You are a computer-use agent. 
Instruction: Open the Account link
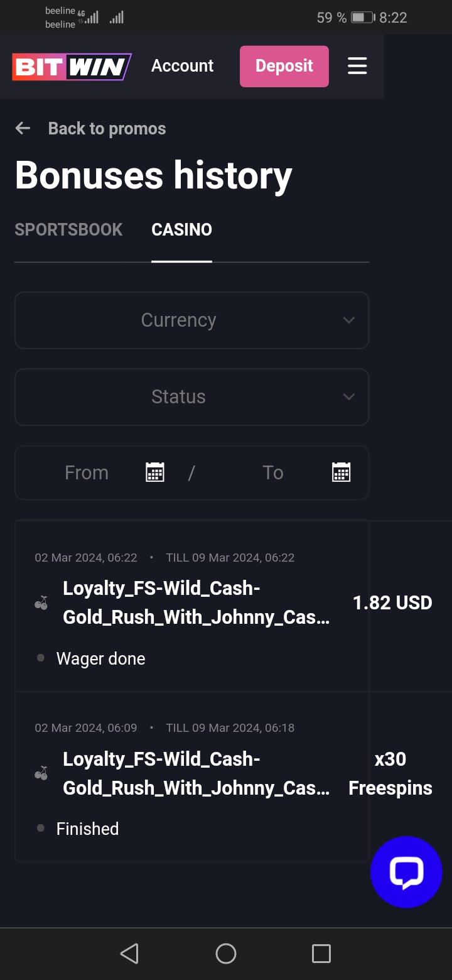click(x=182, y=66)
